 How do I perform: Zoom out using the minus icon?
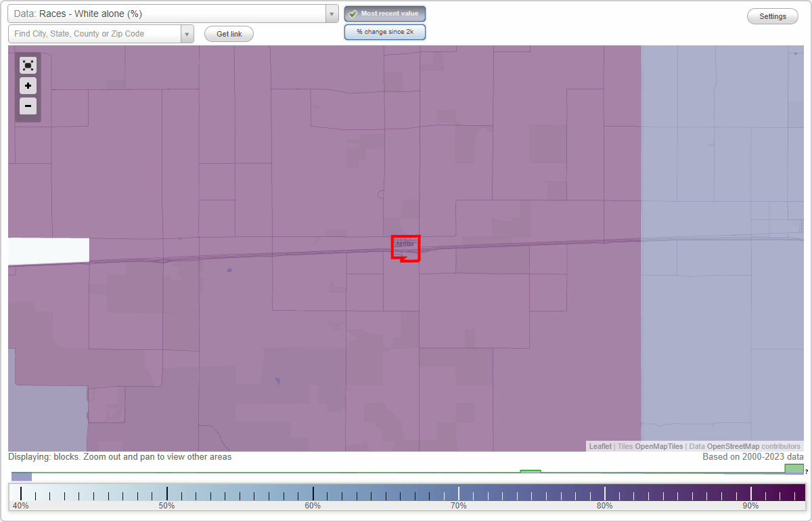coord(28,106)
